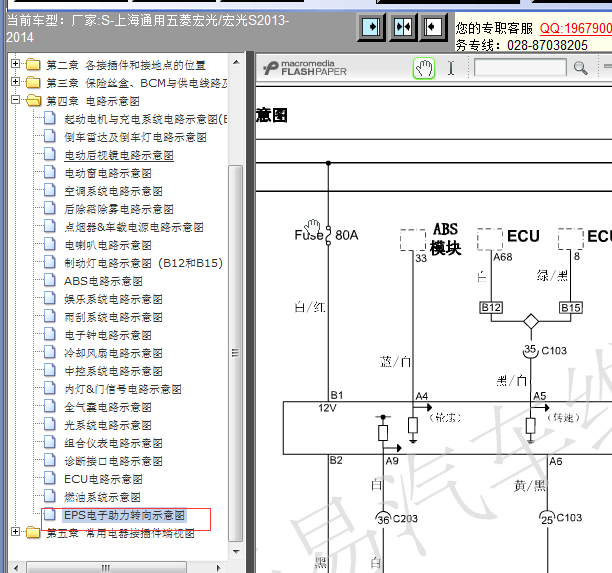
Task: Select the text selection cursor tool
Action: click(451, 68)
